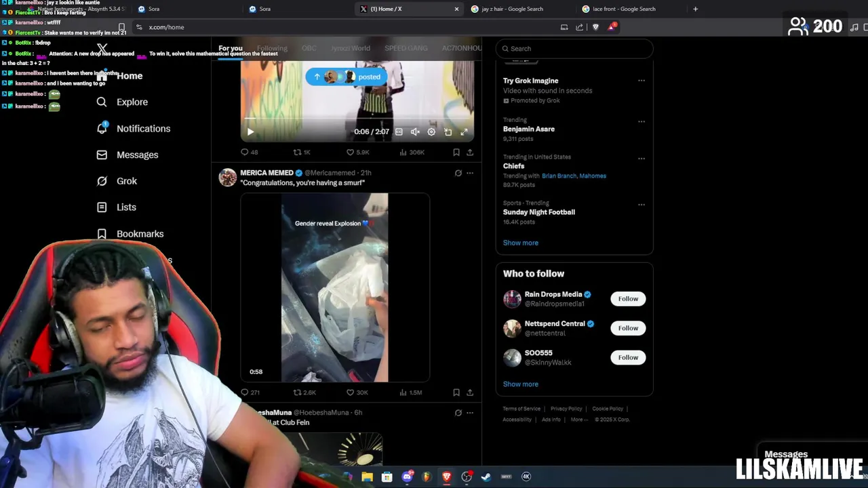The height and width of the screenshot is (488, 868).
Task: Open more options on MERICA MEMED post
Action: point(470,173)
